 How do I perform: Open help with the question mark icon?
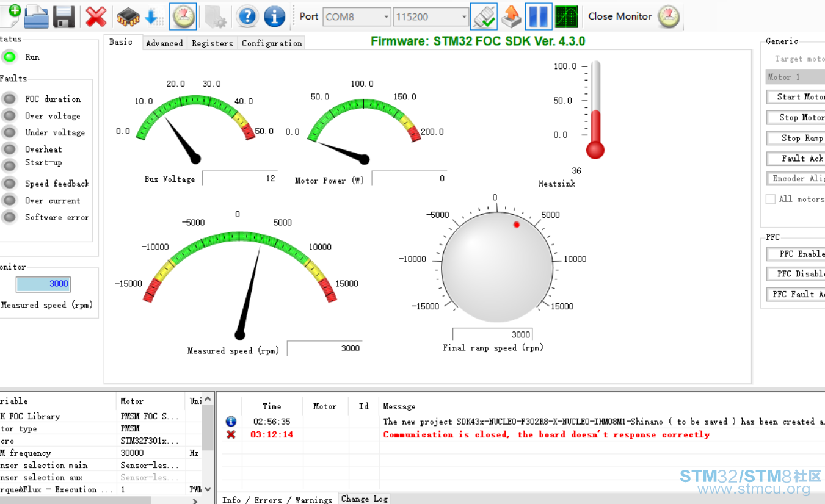[247, 16]
